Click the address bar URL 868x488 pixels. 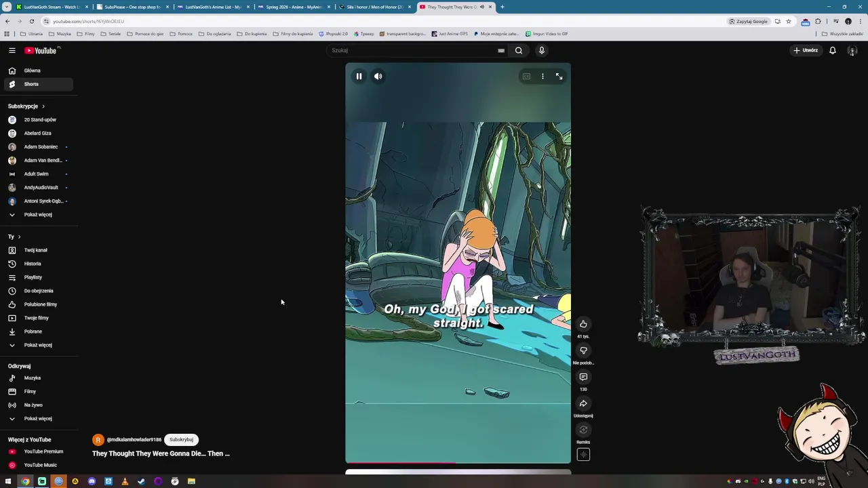click(x=88, y=21)
